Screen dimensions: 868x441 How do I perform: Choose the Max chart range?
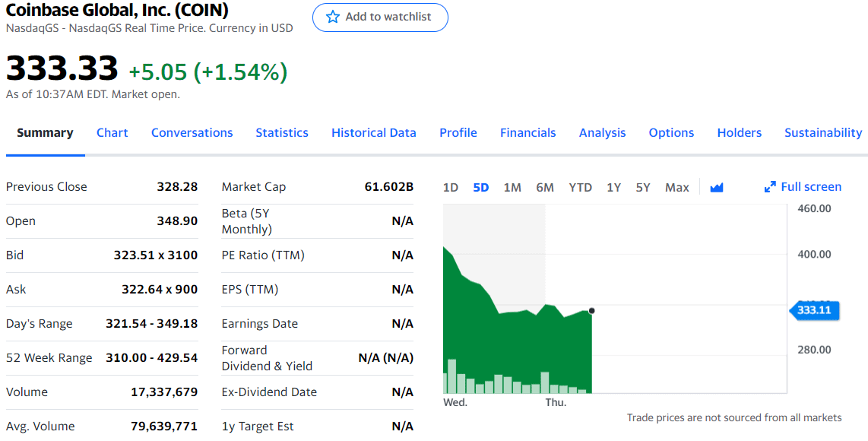677,187
